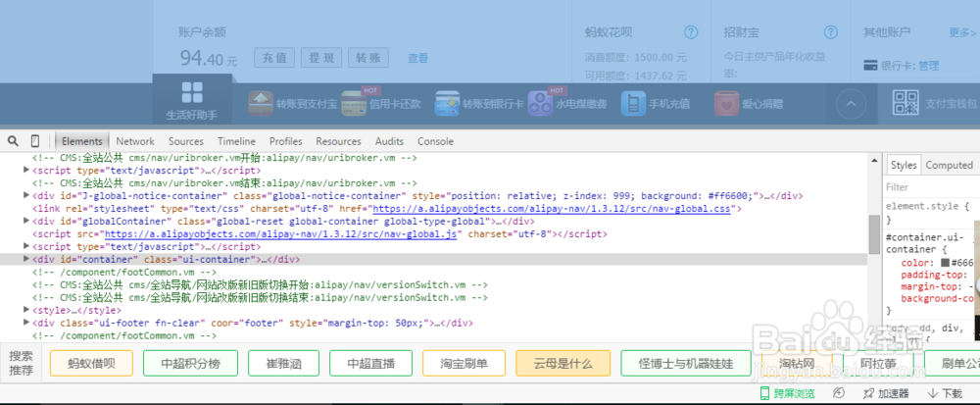Screen dimensions: 980x405
Task: Click the 转账到银行卡 icon
Action: coord(447,103)
